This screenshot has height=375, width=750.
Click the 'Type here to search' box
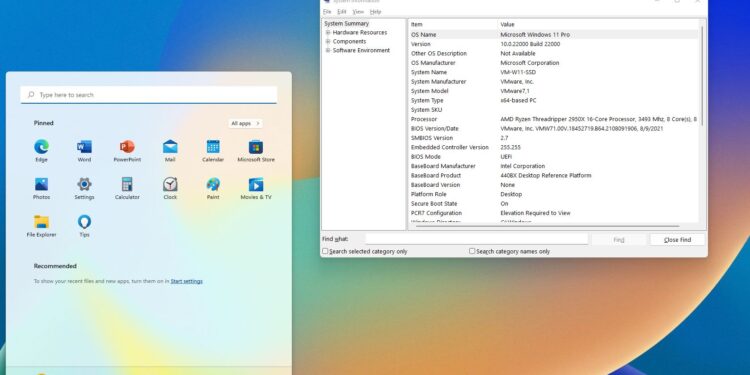point(149,95)
